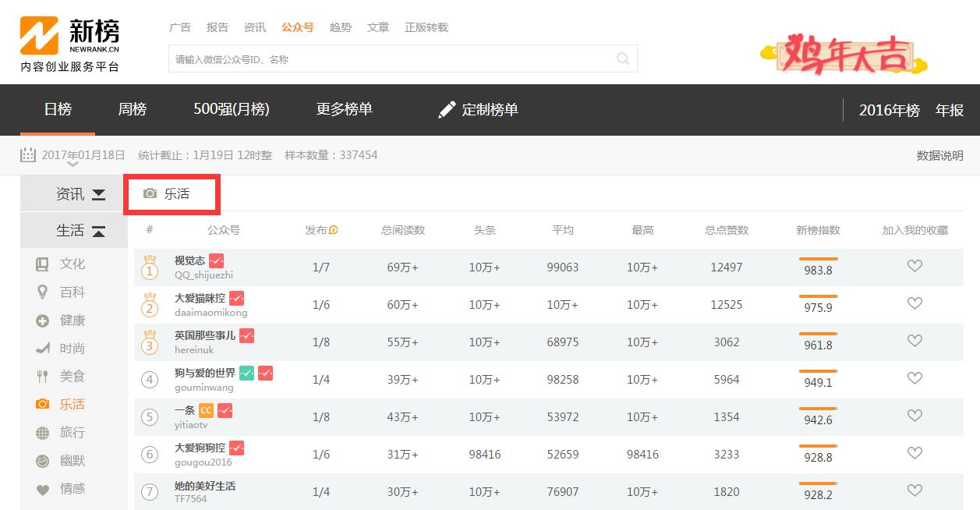This screenshot has width=980, height=510.
Task: Click the 幽默 smiley icon
Action: point(42,461)
